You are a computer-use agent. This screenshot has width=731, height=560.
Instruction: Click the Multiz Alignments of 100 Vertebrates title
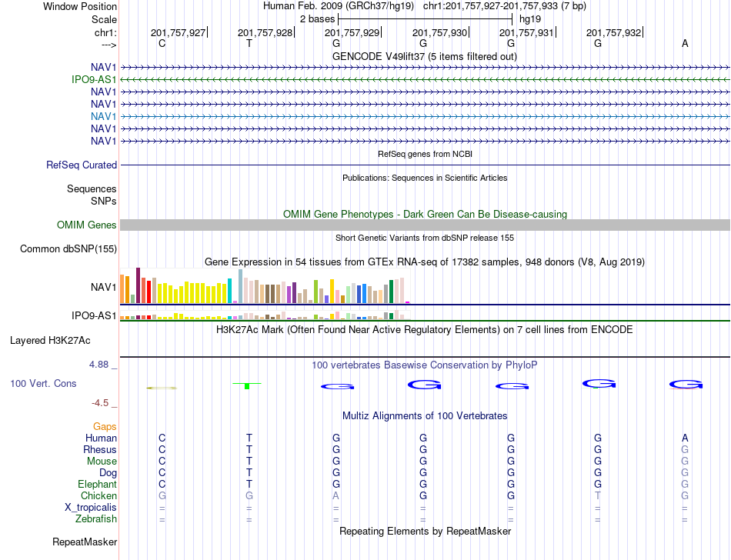click(x=425, y=415)
